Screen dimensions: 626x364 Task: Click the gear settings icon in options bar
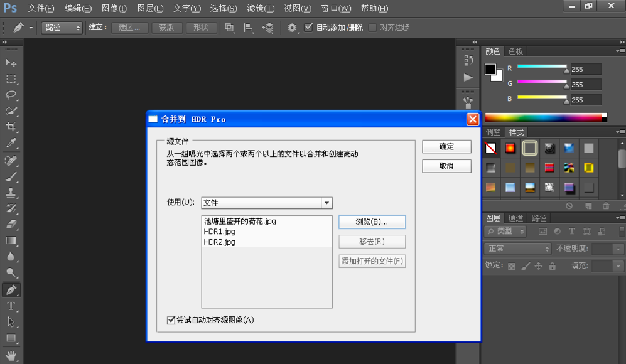click(x=292, y=28)
